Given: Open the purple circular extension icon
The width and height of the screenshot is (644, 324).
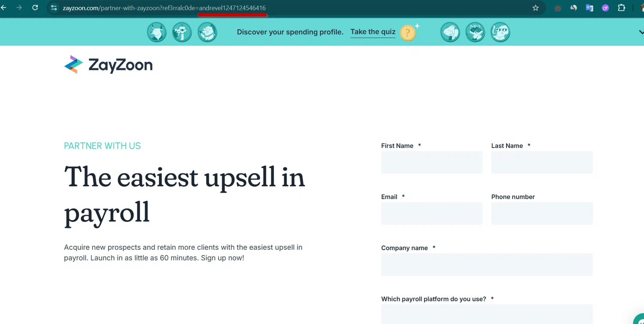Looking at the screenshot, I should tap(605, 8).
